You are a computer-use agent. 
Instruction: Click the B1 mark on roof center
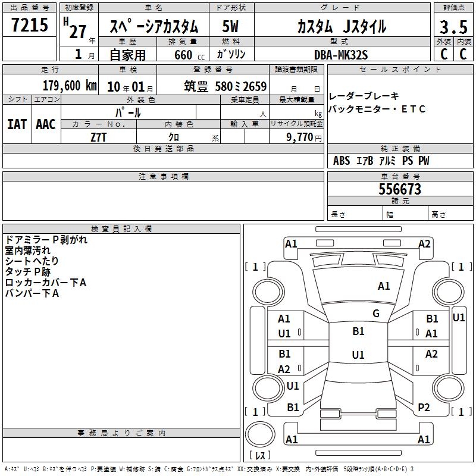(x=358, y=331)
